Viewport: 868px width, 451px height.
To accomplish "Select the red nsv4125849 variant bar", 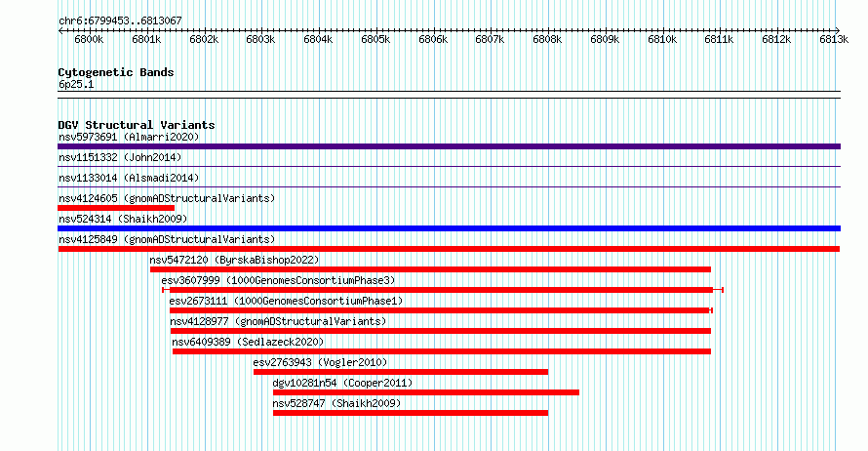I will coord(449,249).
